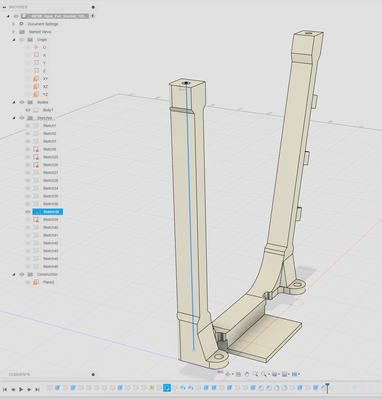Collapse the Sketches folder
This screenshot has height=399, width=382.
[x=14, y=118]
